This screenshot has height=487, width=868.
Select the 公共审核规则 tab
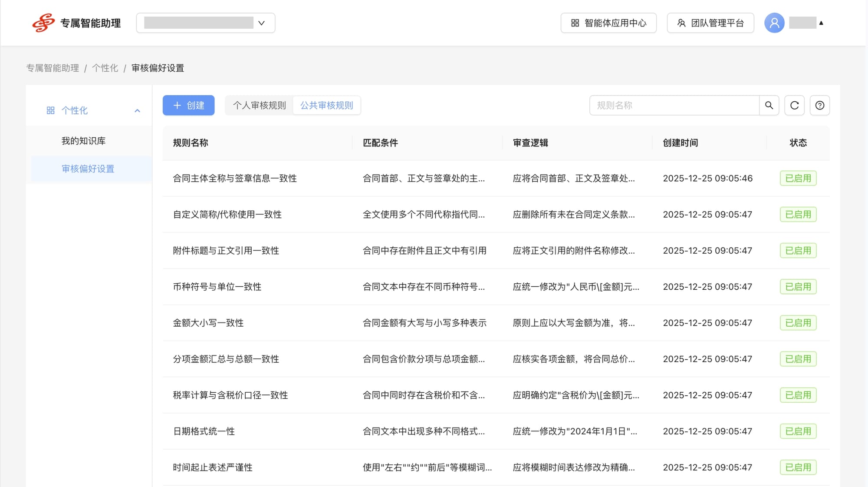[326, 105]
